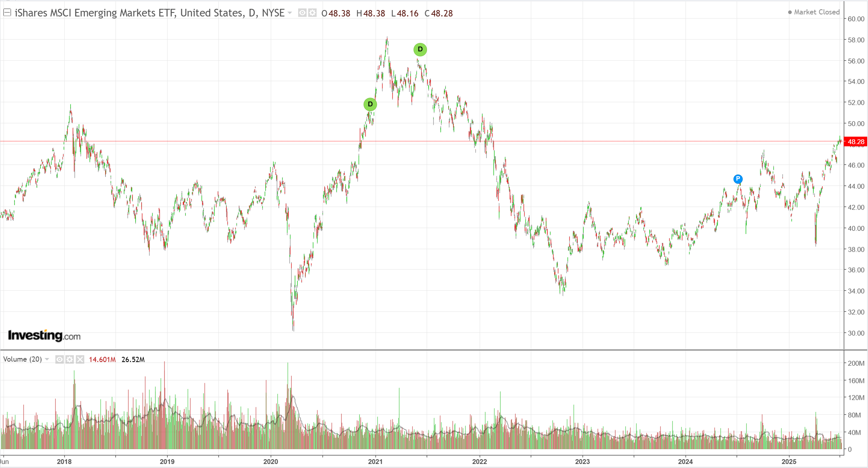Remove Volume indicator with X icon

[x=80, y=359]
